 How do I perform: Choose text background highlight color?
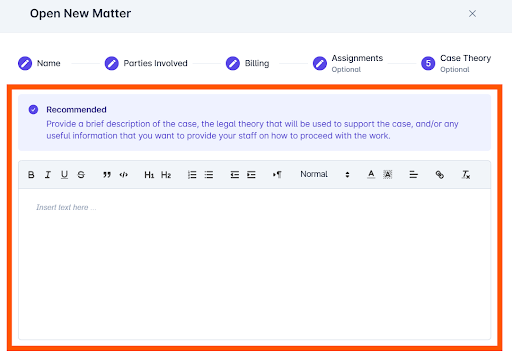click(388, 174)
